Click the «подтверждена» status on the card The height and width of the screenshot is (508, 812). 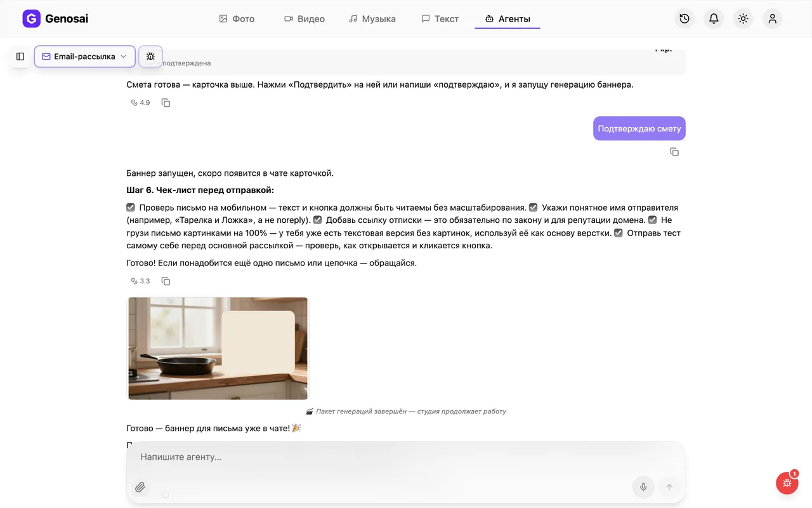click(187, 63)
